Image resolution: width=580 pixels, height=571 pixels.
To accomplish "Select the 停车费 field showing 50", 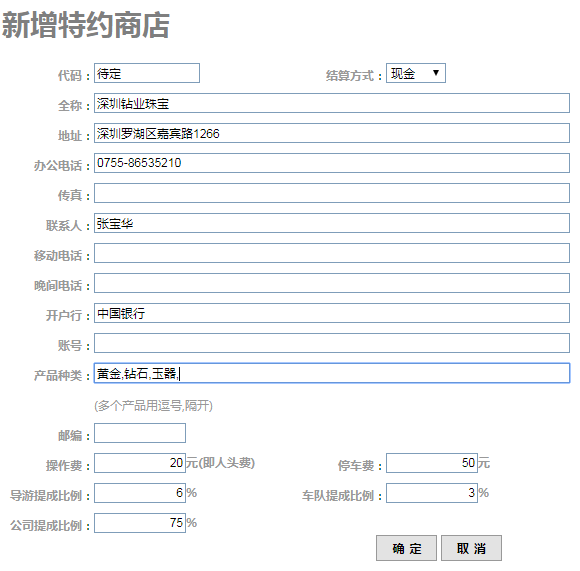I will (432, 463).
